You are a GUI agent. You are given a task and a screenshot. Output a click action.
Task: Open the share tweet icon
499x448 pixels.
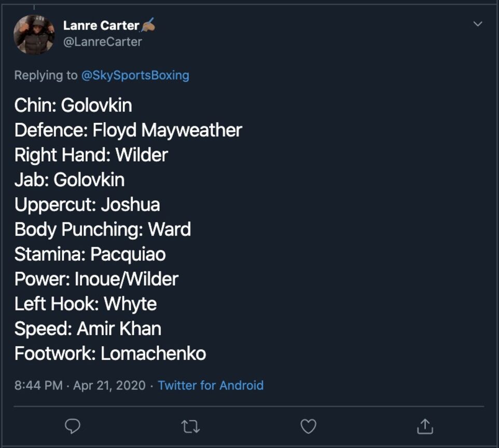click(425, 426)
